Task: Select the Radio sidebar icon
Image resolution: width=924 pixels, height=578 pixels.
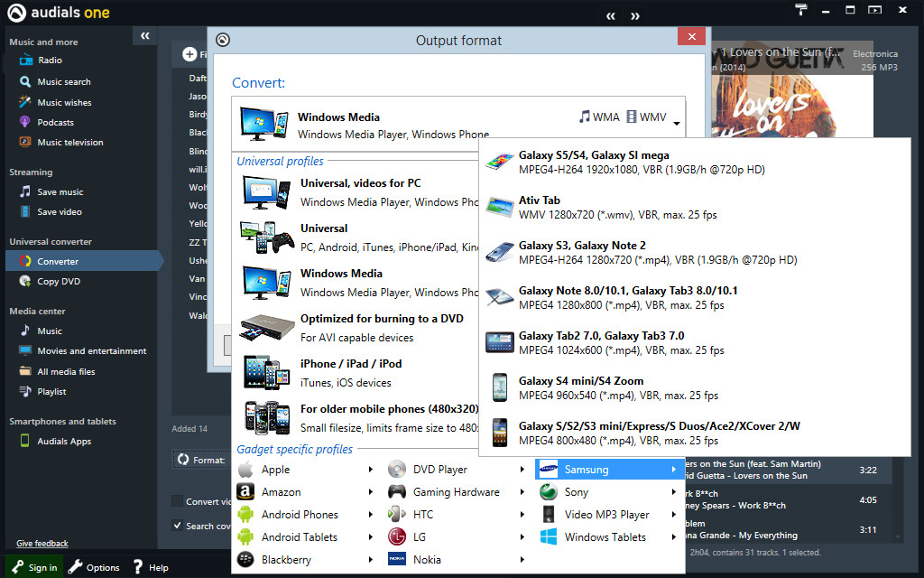Action: click(x=25, y=61)
